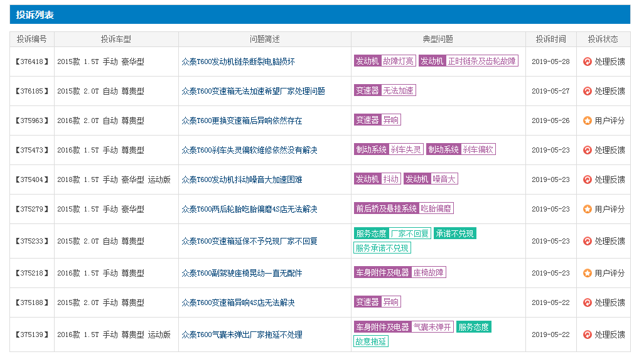Open complaint 众泰T600发动机链条断裂电脑损坏
This screenshot has height=364, width=639.
238,62
